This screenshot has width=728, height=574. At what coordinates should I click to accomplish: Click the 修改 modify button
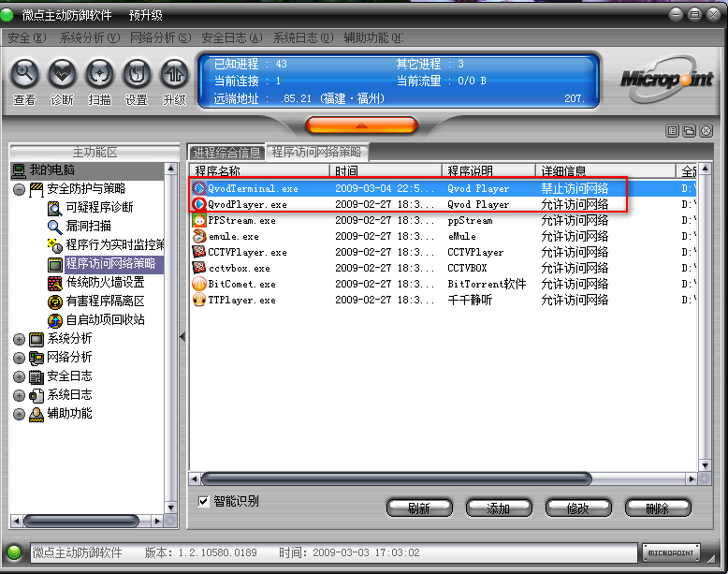coord(578,508)
